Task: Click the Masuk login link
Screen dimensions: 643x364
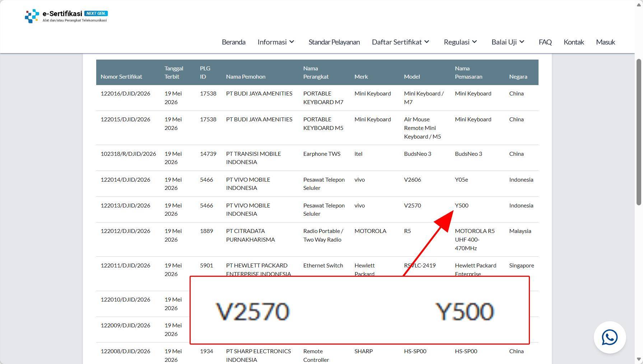Action: pyautogui.click(x=605, y=42)
